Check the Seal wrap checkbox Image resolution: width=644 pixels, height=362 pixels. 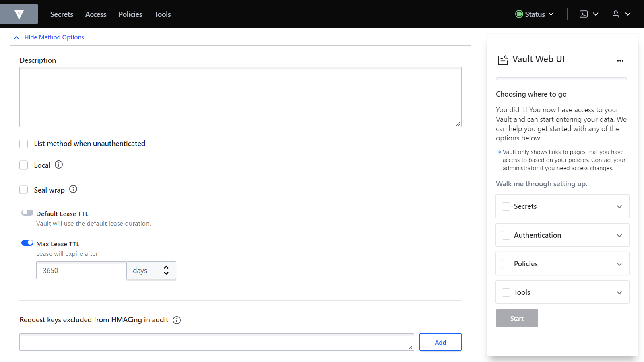click(x=24, y=190)
